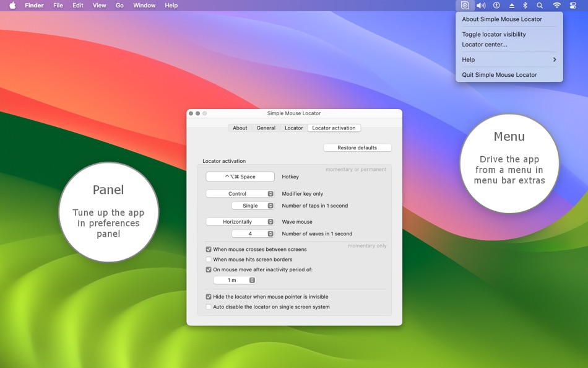Switch to the Locator tab
This screenshot has height=368, width=588.
pos(293,128)
